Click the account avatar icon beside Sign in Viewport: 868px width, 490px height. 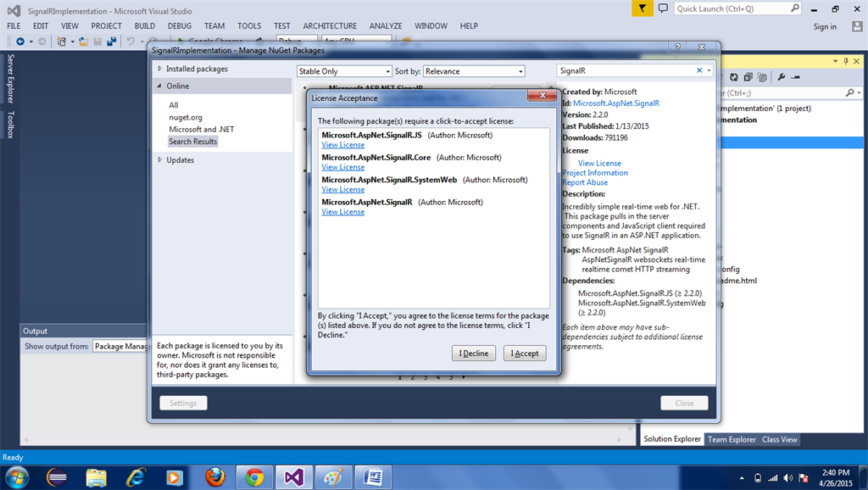tap(857, 26)
